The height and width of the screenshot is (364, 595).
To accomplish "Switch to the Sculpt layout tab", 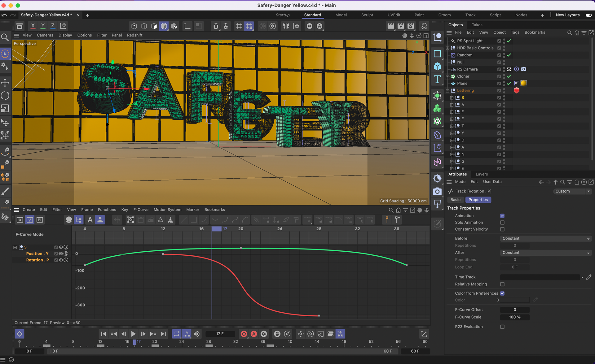I will point(367,15).
